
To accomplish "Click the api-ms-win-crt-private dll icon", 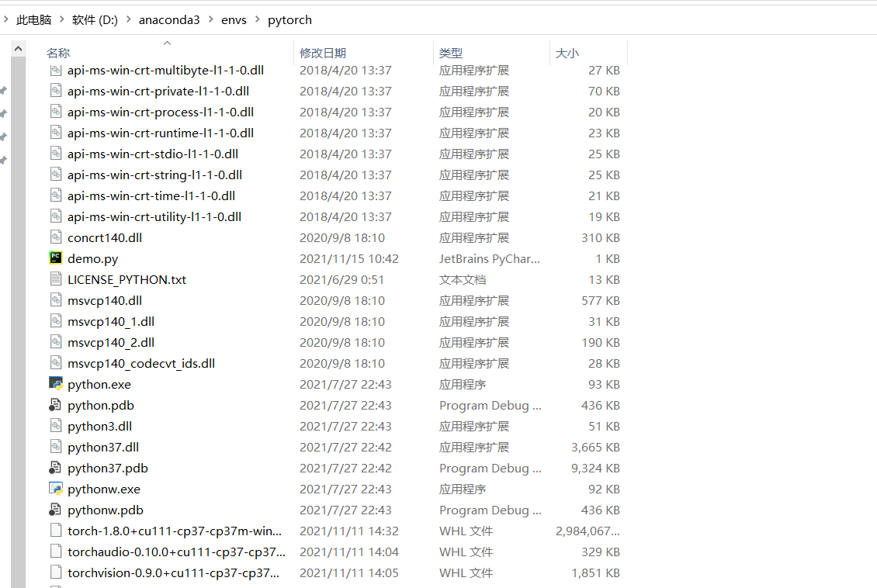I will 55,90.
